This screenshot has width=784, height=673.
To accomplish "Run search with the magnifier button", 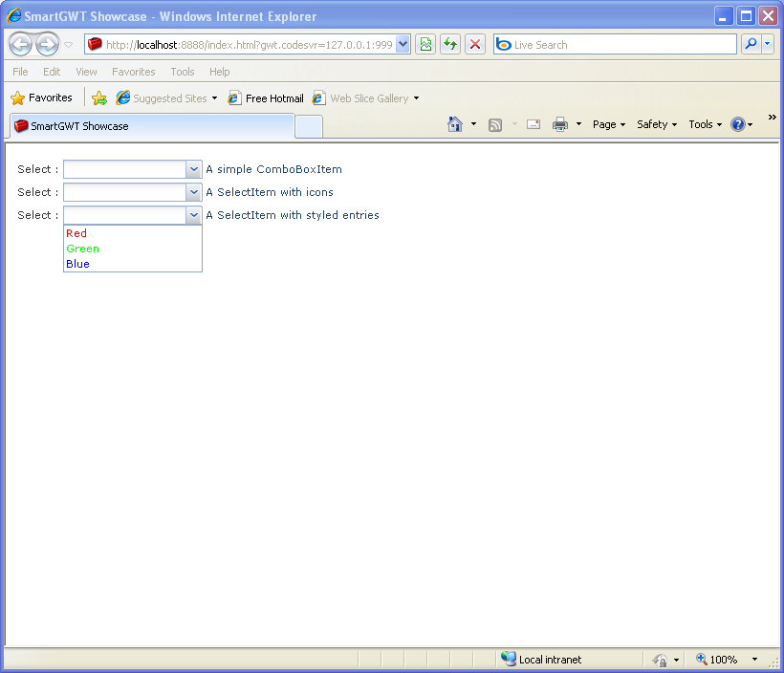I will [x=751, y=45].
